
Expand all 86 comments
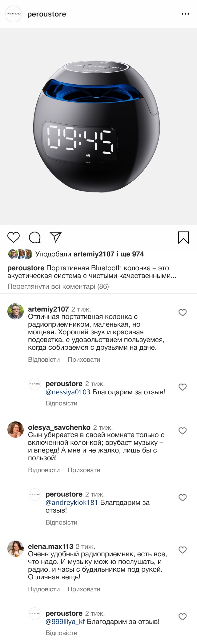point(58,287)
